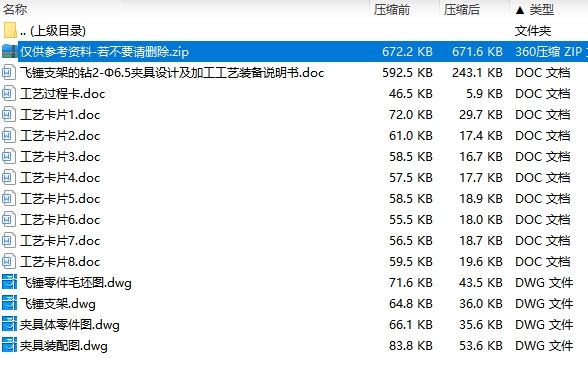Select file 工艺卡片5.doc

click(60, 198)
